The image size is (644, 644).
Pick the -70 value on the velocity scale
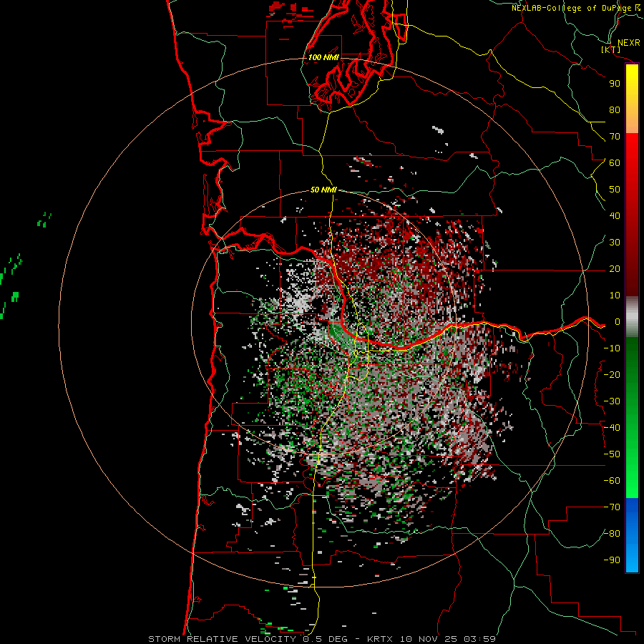(x=612, y=507)
